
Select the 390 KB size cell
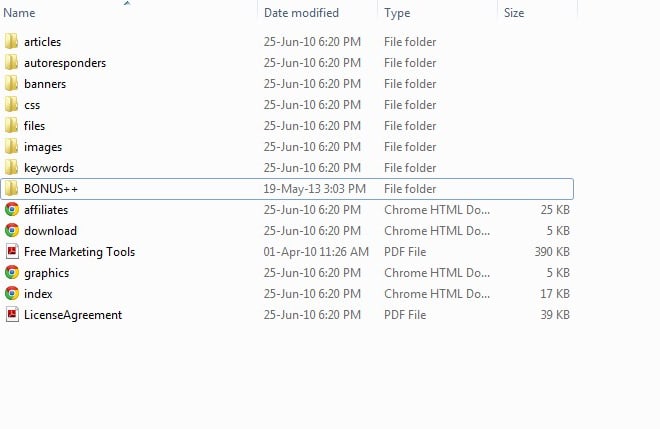point(552,252)
